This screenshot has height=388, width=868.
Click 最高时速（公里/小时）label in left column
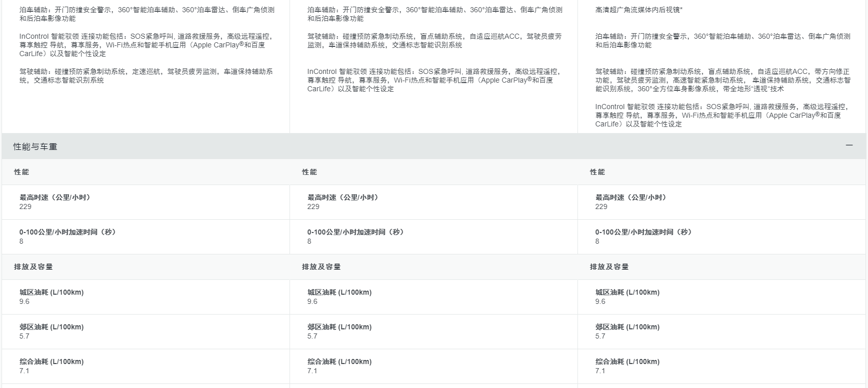[56, 197]
